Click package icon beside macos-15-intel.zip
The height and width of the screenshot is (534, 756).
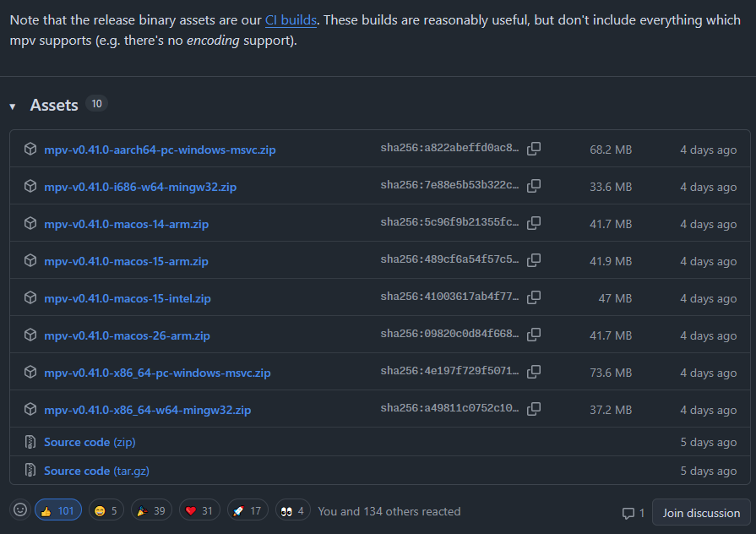click(x=30, y=297)
